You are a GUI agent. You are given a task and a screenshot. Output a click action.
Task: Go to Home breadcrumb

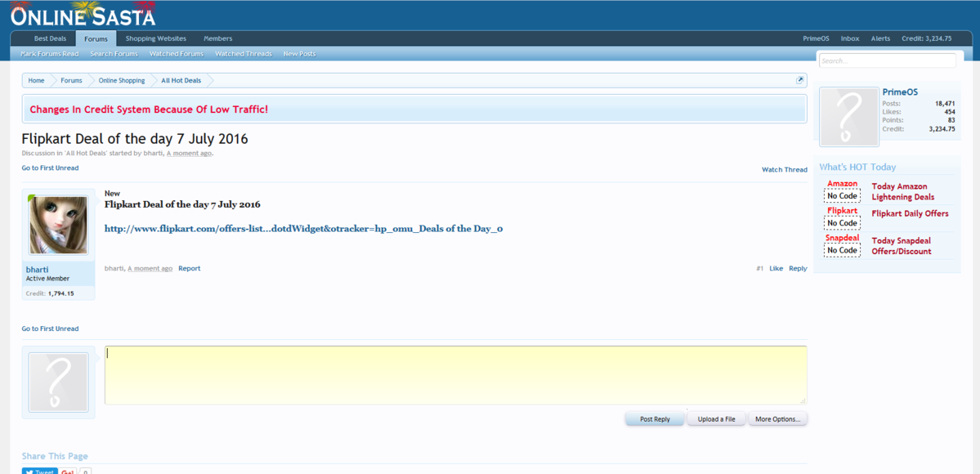[x=36, y=81]
